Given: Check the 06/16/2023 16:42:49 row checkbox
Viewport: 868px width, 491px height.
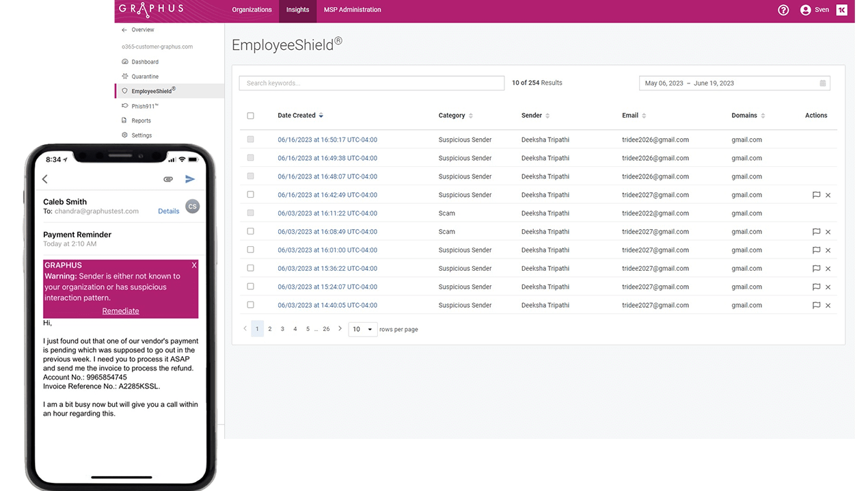Looking at the screenshot, I should point(250,195).
